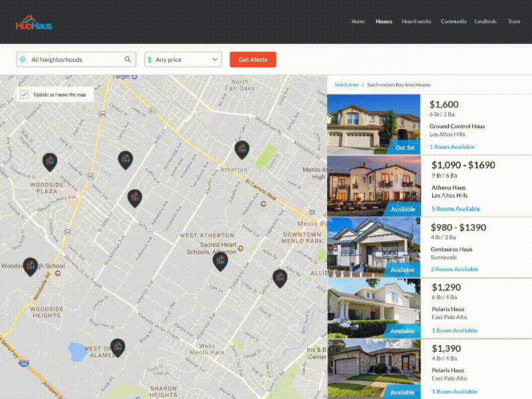Open the Houses nav item
The width and height of the screenshot is (532, 399).
tap(384, 21)
